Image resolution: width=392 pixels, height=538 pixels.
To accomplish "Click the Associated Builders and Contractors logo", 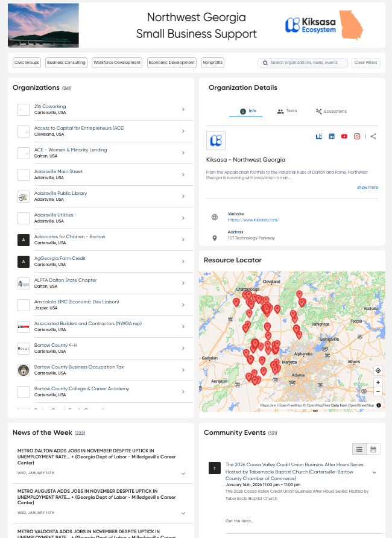I will tap(24, 327).
